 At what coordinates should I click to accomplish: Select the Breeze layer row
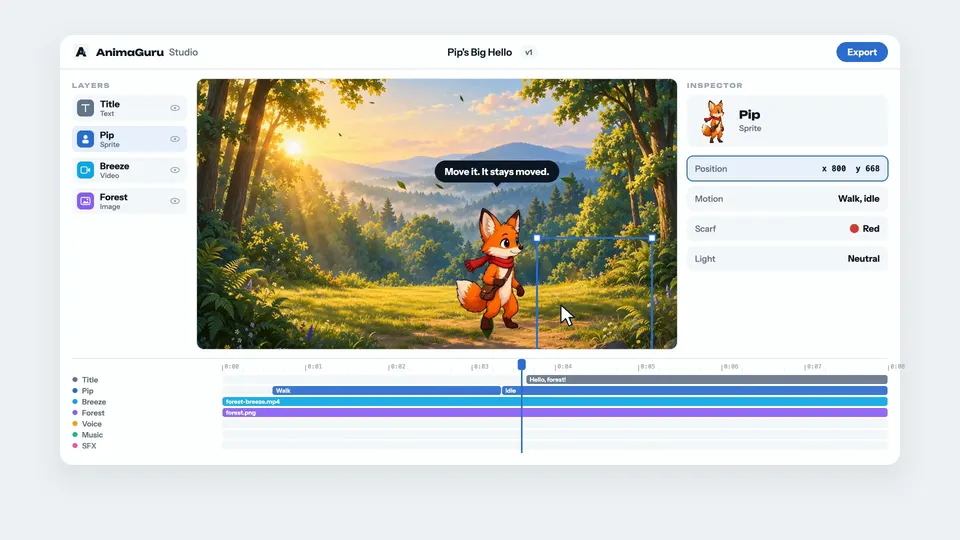pyautogui.click(x=129, y=170)
